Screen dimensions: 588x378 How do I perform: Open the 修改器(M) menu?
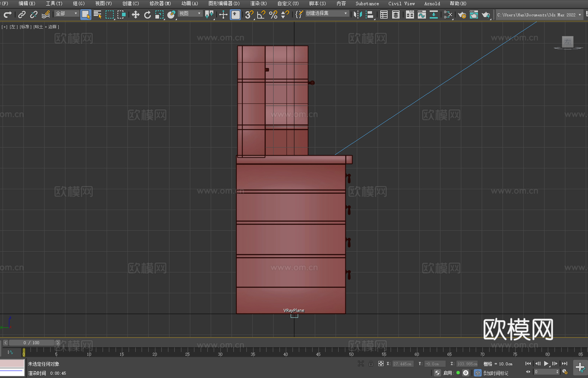click(160, 3)
